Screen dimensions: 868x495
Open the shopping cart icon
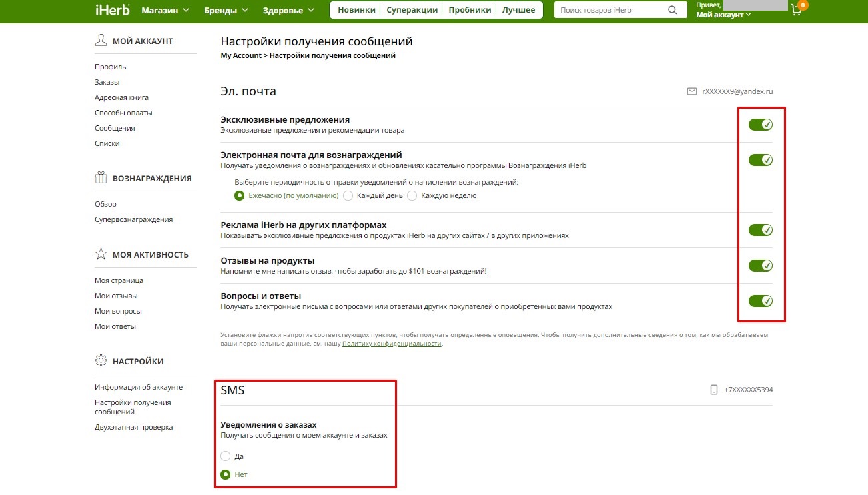(796, 10)
